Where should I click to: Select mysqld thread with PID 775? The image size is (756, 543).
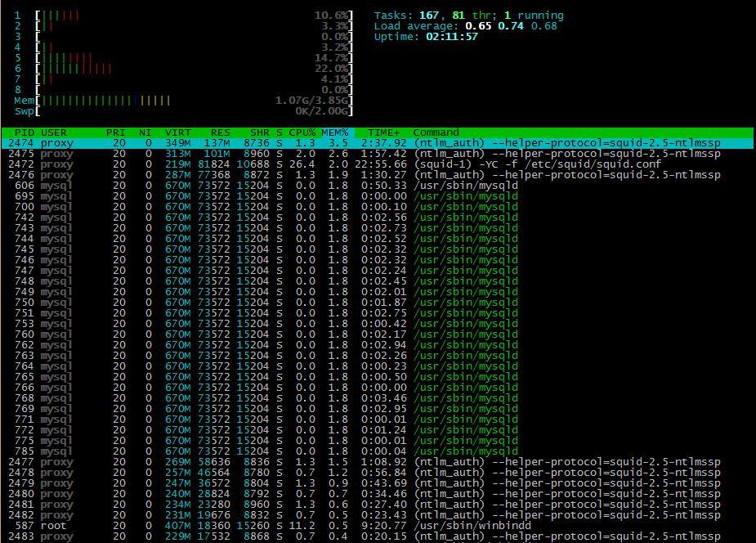point(378,440)
